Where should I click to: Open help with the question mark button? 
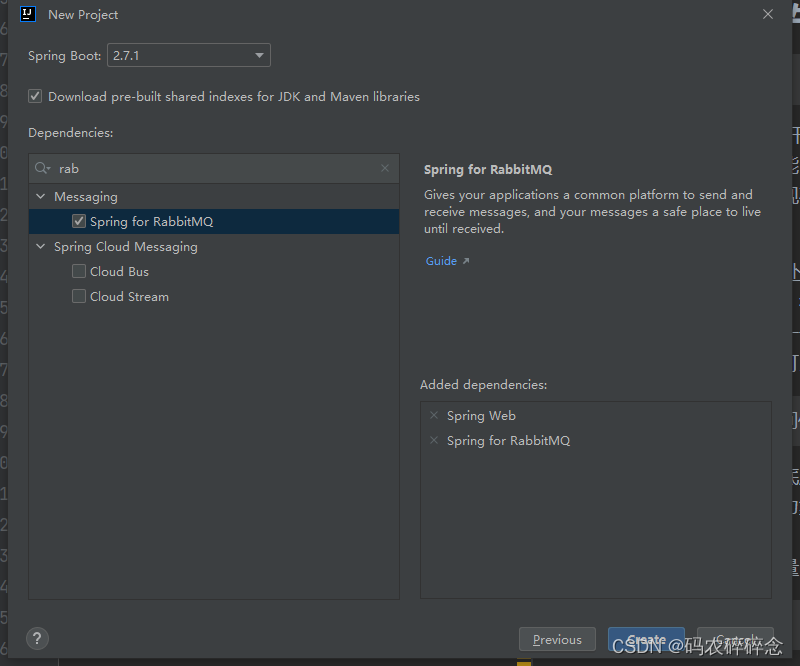coord(37,638)
